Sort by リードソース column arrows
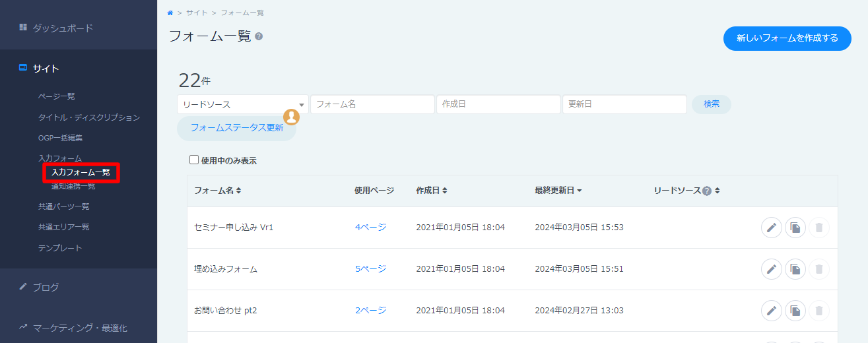The height and width of the screenshot is (343, 868). click(x=717, y=191)
